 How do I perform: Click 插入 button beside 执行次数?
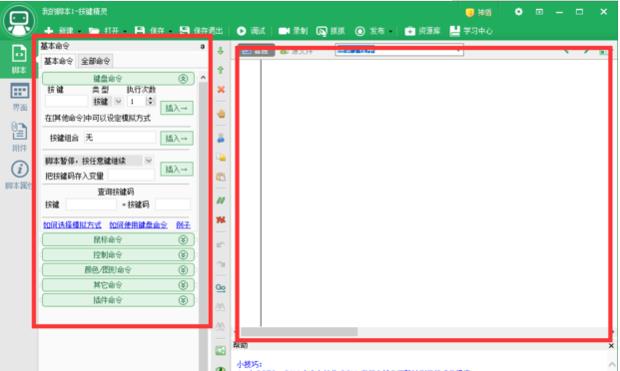(x=177, y=108)
